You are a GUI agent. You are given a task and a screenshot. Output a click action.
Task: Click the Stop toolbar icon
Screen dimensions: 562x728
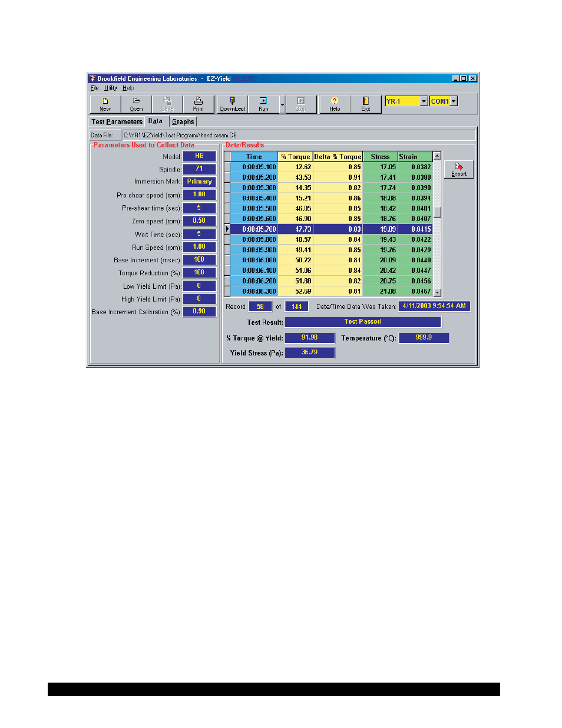(x=300, y=104)
